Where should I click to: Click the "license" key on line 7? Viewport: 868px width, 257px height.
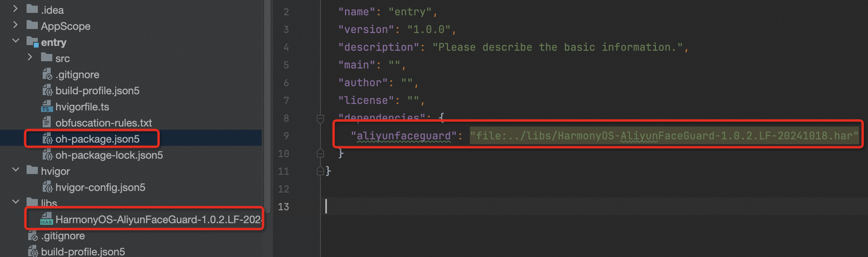[x=366, y=100]
